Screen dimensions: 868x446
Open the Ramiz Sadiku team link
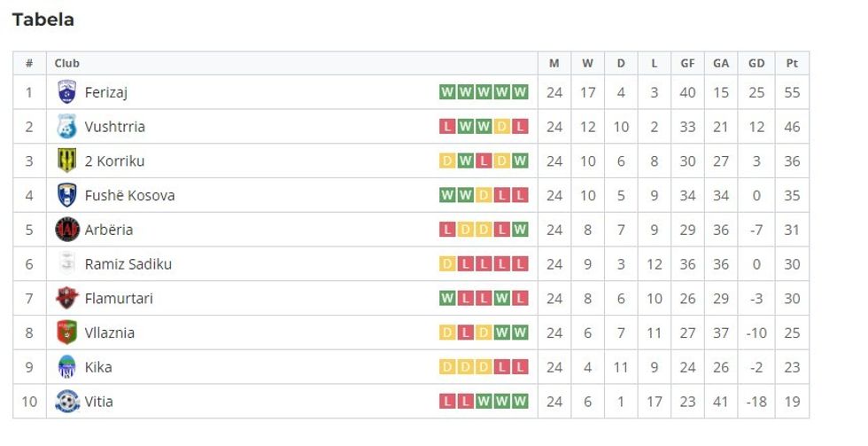coord(128,264)
